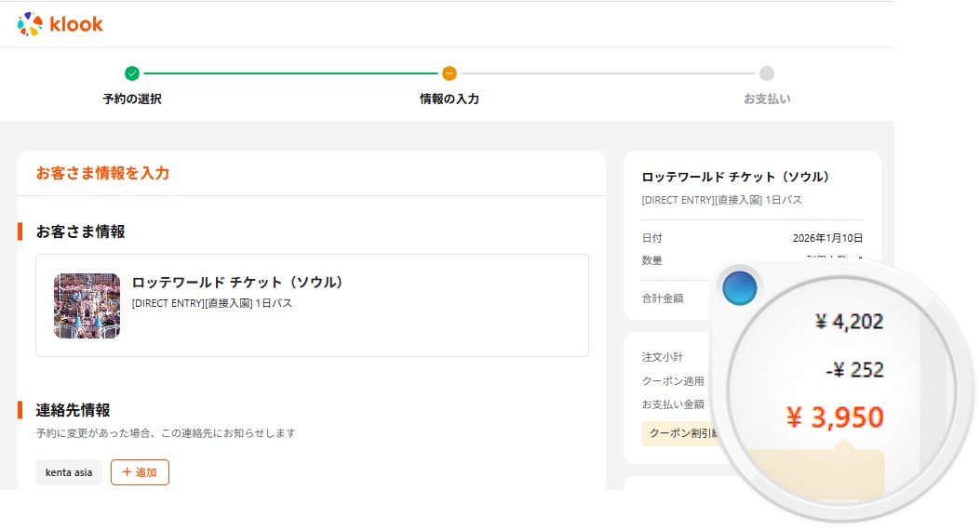Click the green checkmark step icon
The width and height of the screenshot is (980, 530).
point(132,73)
